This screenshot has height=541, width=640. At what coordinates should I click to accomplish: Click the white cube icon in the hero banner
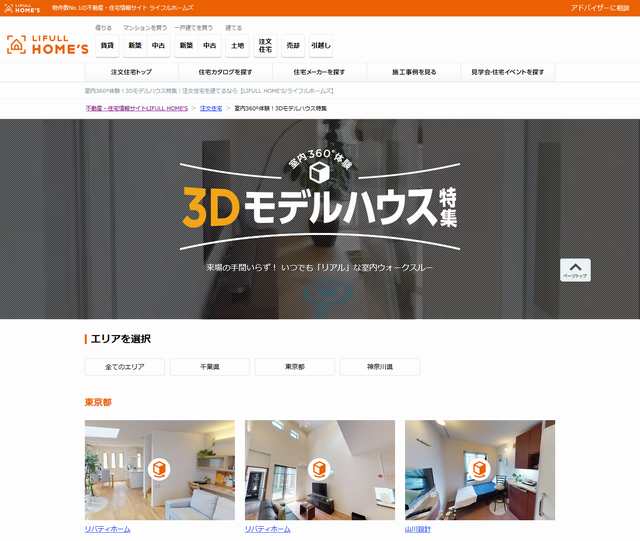(x=320, y=173)
